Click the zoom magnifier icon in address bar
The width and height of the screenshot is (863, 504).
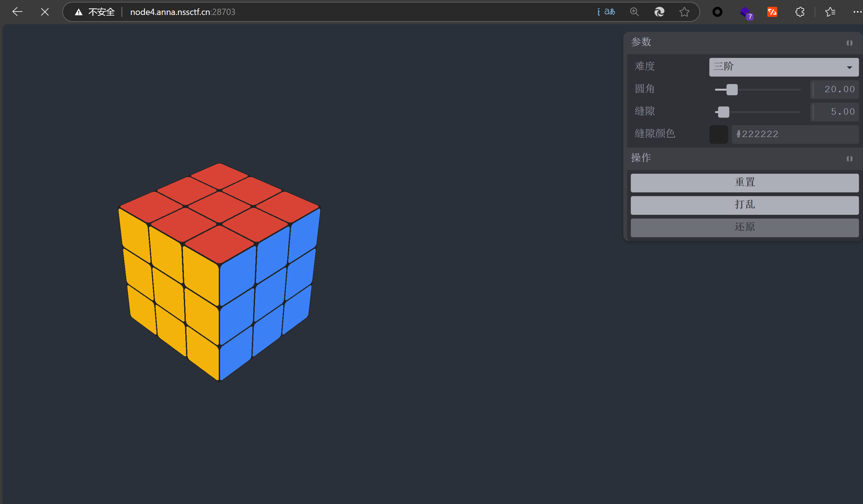coord(634,12)
